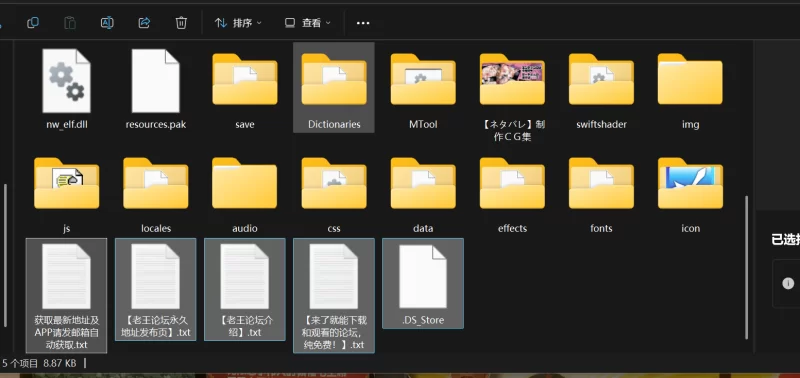
Task: Select the swiftshader folder icon
Action: pyautogui.click(x=601, y=80)
